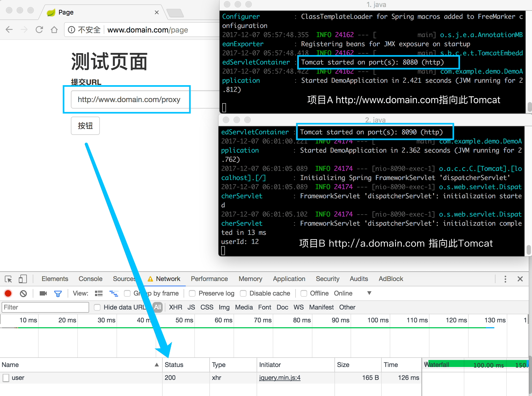Screen dimensions: 532x396
Task: Click the Status column header
Action: pyautogui.click(x=186, y=365)
